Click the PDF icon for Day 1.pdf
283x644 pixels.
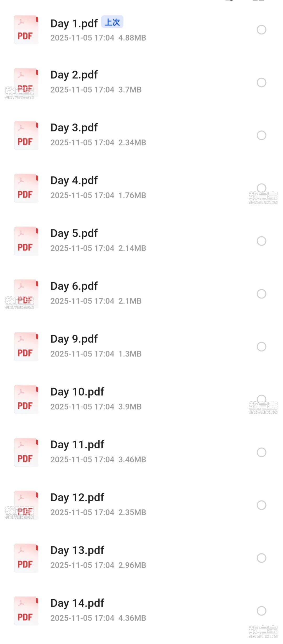tap(26, 30)
